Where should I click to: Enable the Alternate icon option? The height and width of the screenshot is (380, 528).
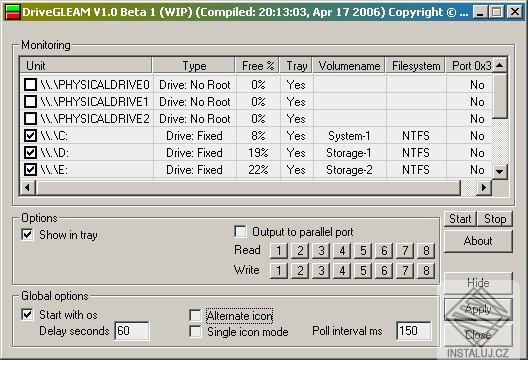coord(195,316)
